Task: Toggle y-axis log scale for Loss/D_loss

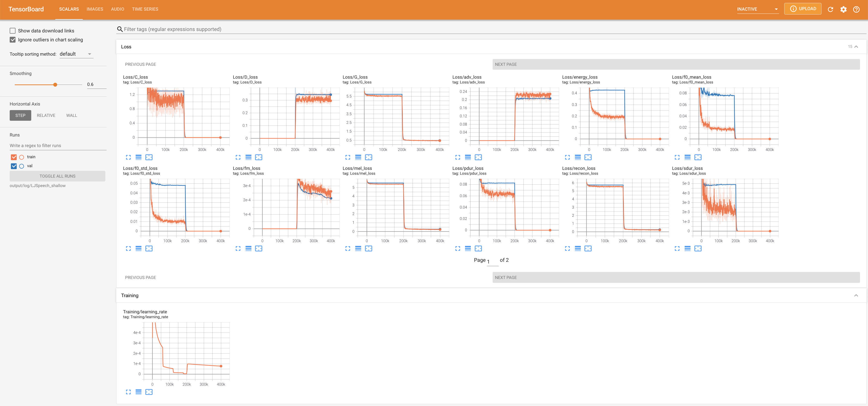Action: point(248,157)
